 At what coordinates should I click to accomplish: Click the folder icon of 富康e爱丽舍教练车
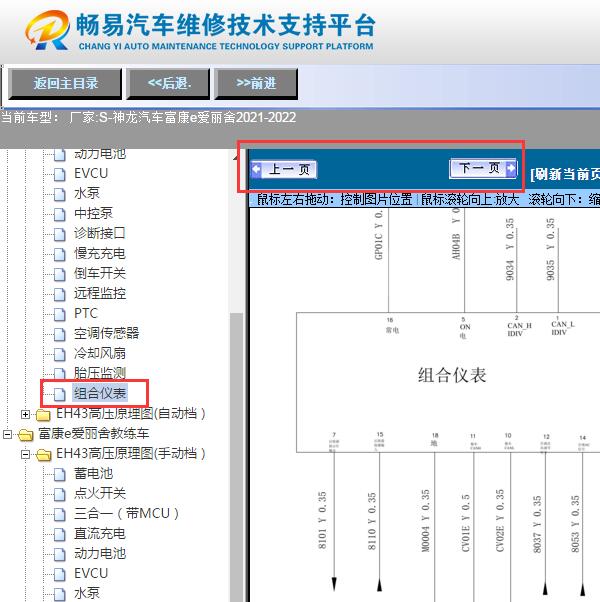point(25,435)
